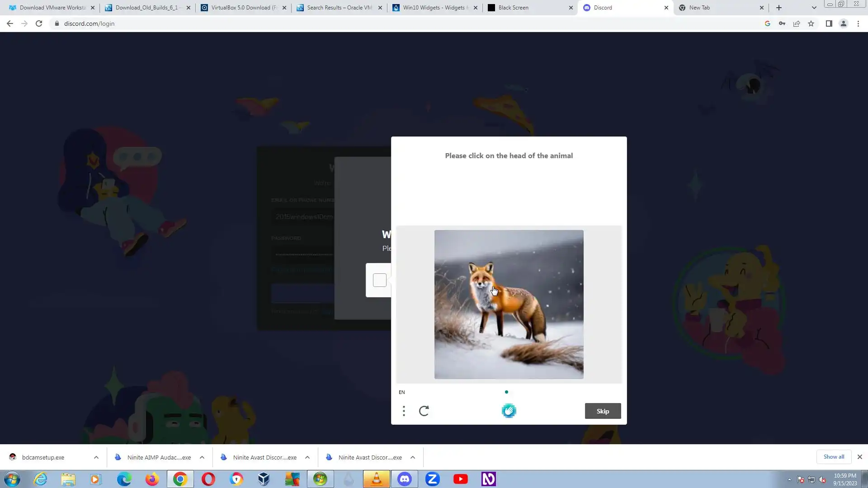Screen dimensions: 868x488
Task: Open the Chrome profile avatar icon
Action: click(843, 23)
